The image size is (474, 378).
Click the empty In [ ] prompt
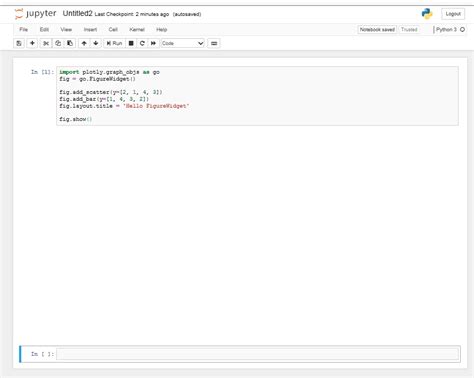pos(42,354)
